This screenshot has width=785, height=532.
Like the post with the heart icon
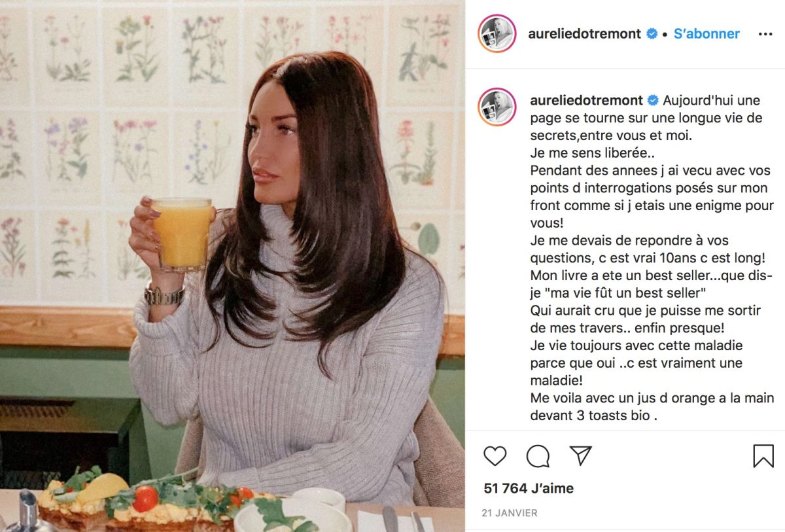(495, 455)
